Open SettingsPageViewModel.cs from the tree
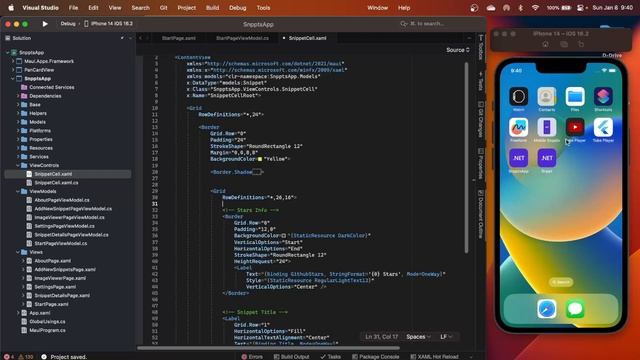640x360 pixels. coord(64,226)
